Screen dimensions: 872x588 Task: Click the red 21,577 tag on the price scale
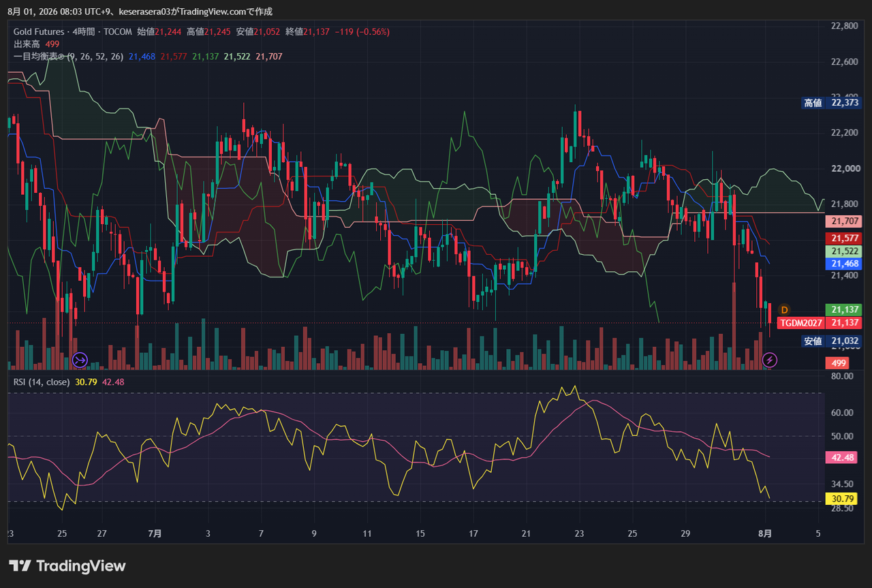[843, 238]
